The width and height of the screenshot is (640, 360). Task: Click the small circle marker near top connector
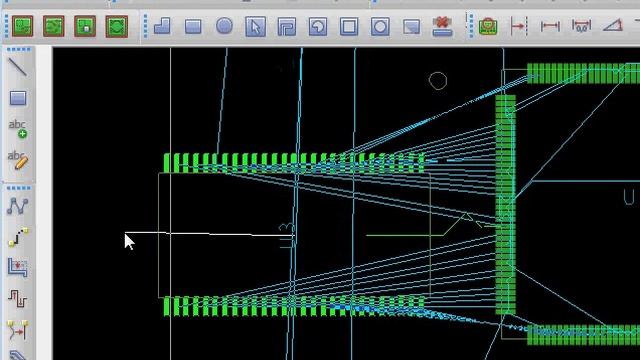pos(438,81)
